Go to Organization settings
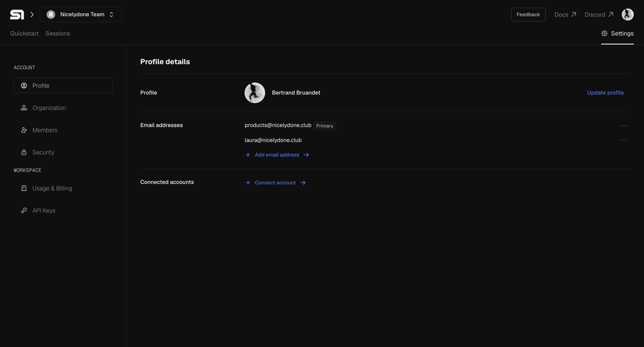Image resolution: width=644 pixels, height=347 pixels. click(63, 108)
